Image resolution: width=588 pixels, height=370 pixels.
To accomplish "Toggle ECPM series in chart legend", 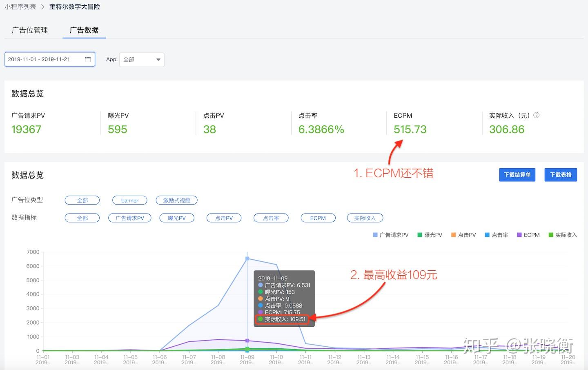I will (528, 235).
